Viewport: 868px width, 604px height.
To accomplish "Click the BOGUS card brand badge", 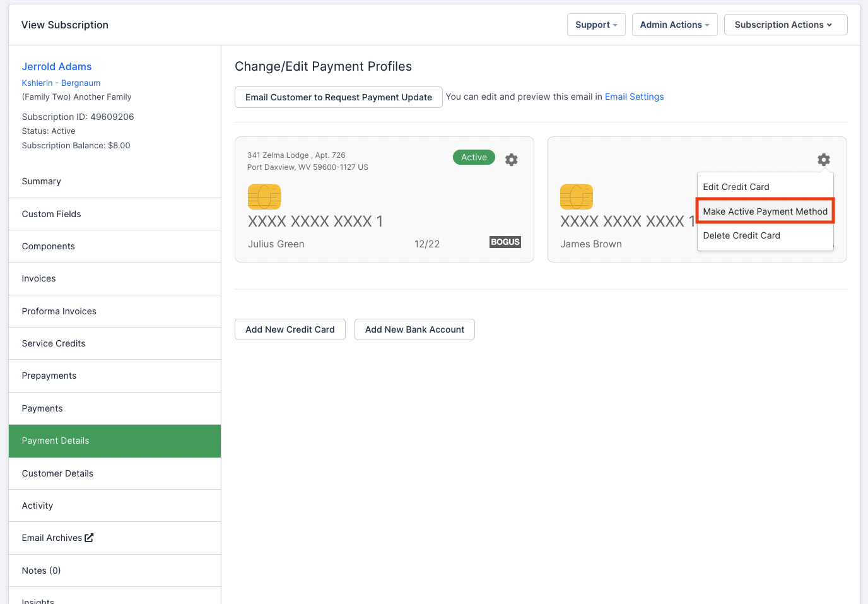I will (505, 242).
